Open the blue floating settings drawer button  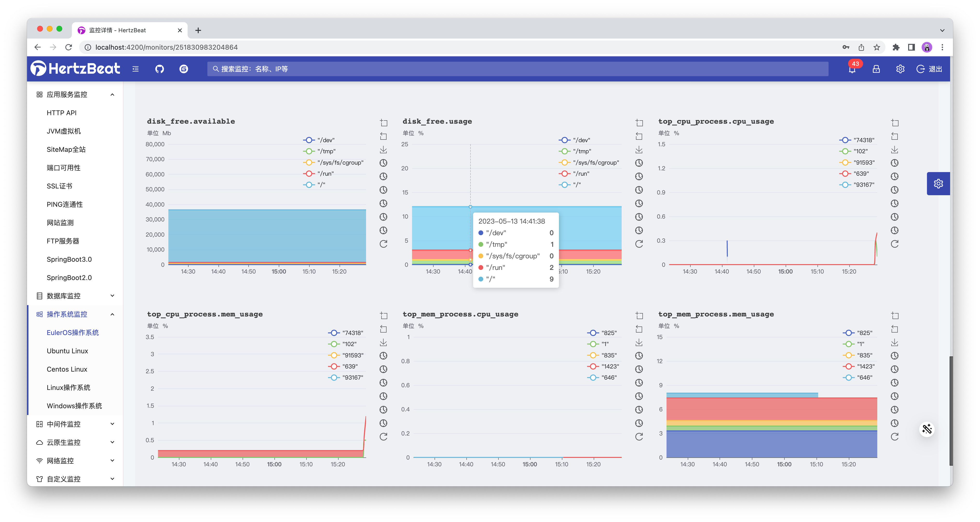tap(938, 184)
